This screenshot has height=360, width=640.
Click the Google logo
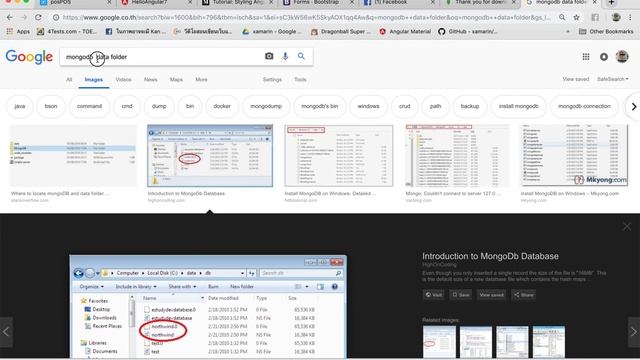coord(29,57)
